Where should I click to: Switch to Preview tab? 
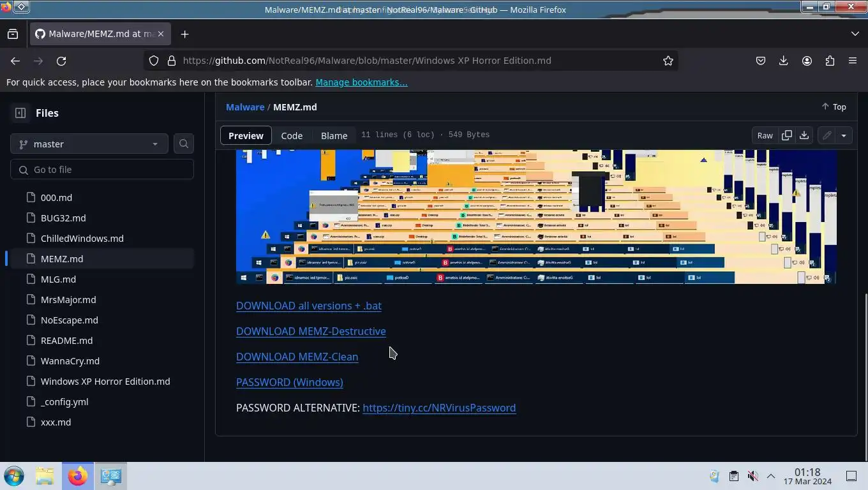(x=246, y=135)
